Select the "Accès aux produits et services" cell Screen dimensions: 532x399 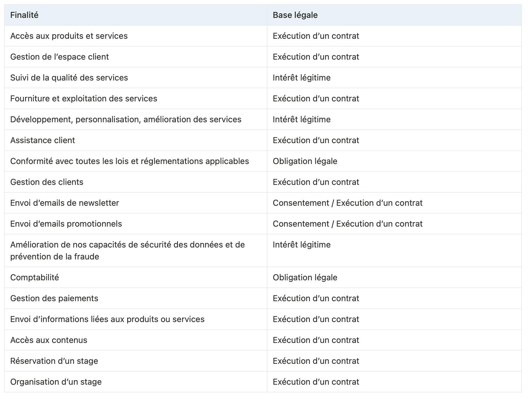click(x=69, y=36)
